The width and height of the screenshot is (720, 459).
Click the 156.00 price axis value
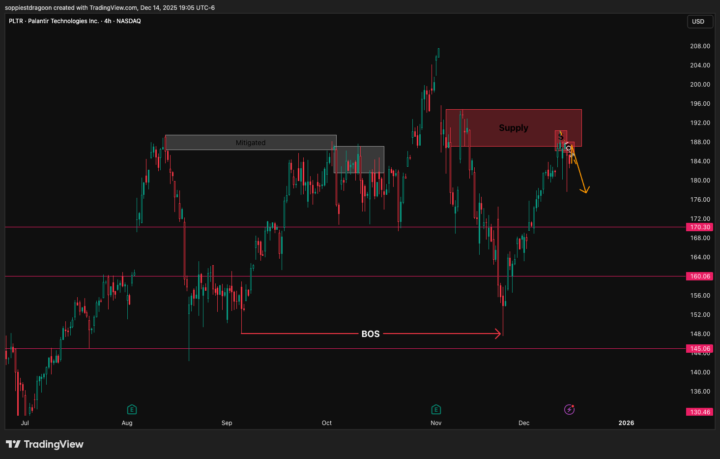click(x=700, y=296)
